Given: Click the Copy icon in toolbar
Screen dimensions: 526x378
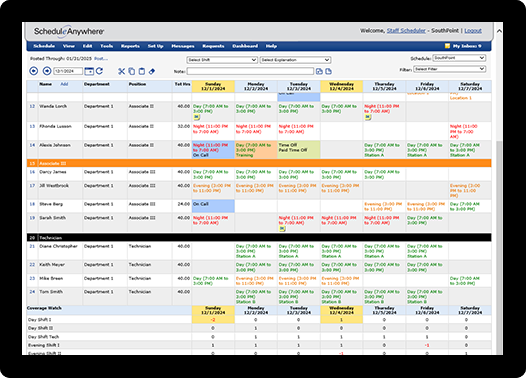Looking at the screenshot, I should click(x=132, y=71).
